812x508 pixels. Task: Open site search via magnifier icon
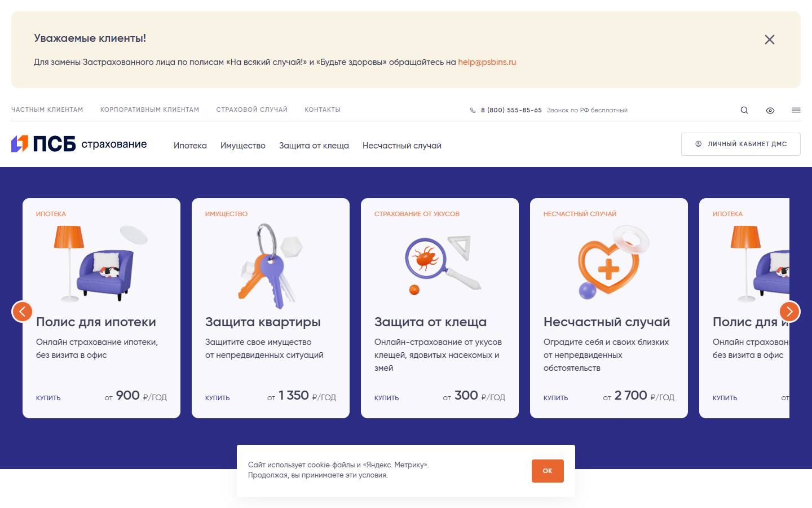coord(744,110)
